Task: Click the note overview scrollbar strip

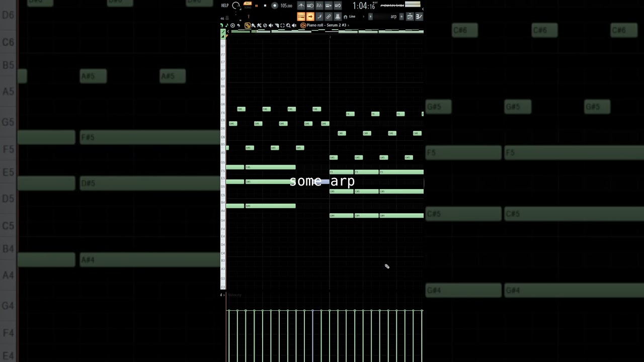Action: (x=327, y=31)
